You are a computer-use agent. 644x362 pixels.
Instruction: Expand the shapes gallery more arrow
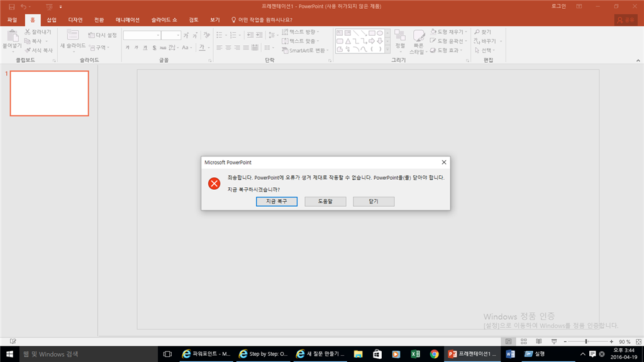pyautogui.click(x=387, y=50)
